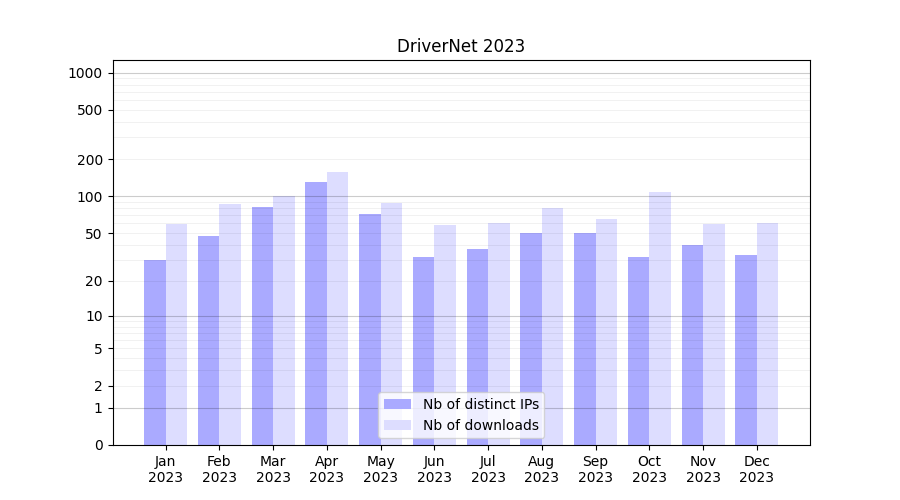Viewport: 900px width, 500px height.
Task: Select the January distinct IPs bar
Action: [x=155, y=352]
